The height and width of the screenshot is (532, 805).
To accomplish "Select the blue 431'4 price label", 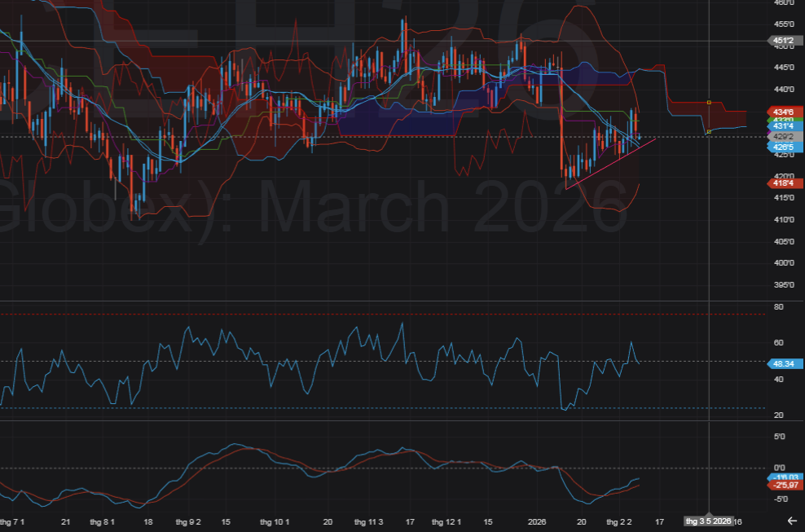I will tap(785, 126).
